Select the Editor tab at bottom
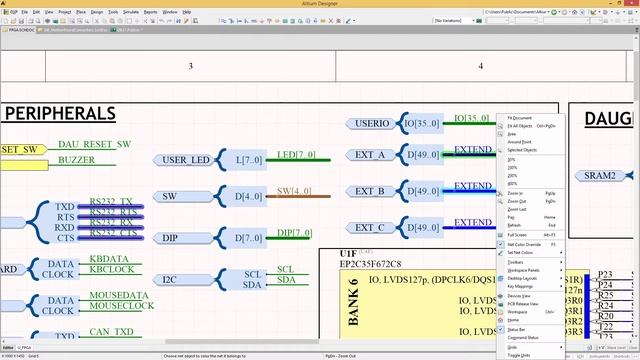 [x=8, y=348]
